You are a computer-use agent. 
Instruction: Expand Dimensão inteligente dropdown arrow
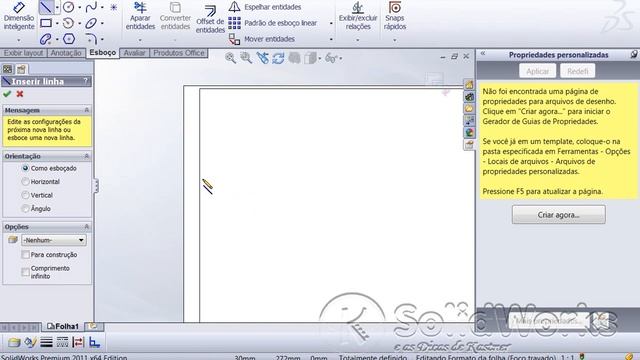click(19, 40)
